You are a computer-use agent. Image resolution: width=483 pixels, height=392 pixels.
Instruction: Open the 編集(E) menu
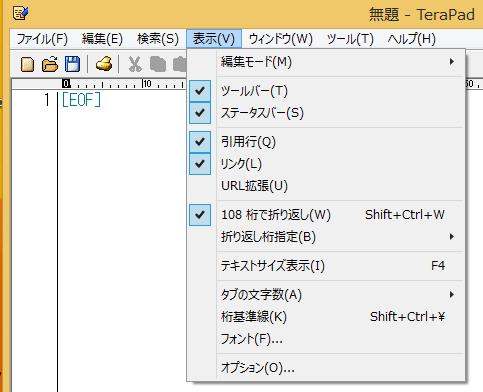[102, 39]
